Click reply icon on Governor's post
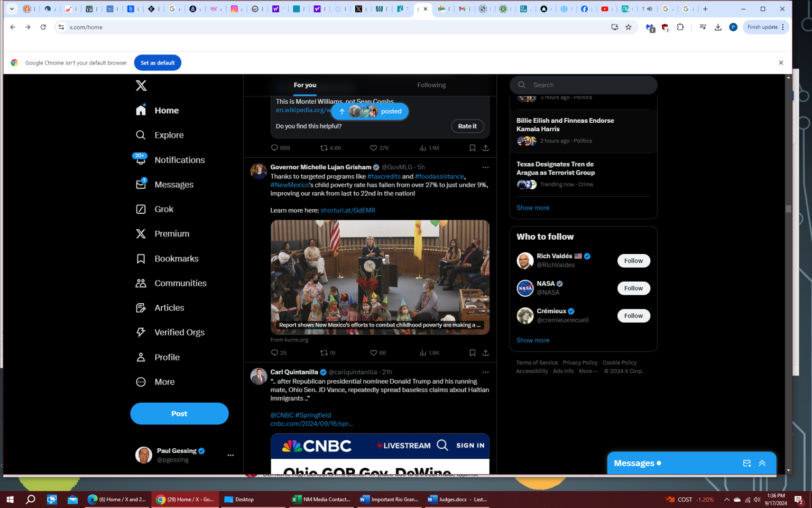The height and width of the screenshot is (508, 812). tap(274, 353)
